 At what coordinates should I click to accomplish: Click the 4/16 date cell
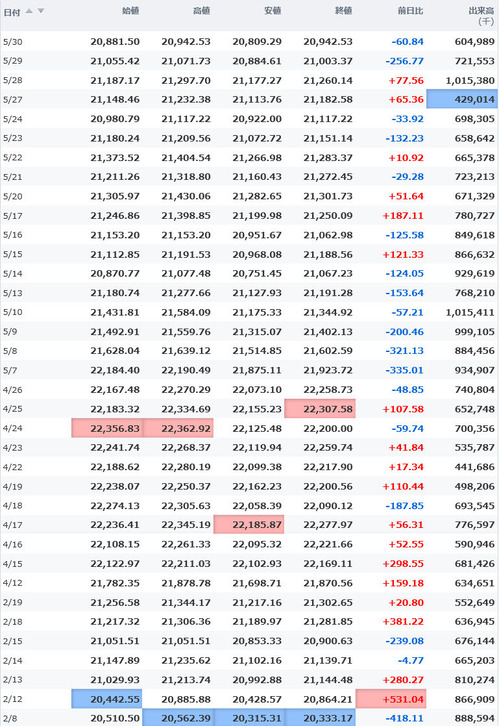pyautogui.click(x=12, y=544)
